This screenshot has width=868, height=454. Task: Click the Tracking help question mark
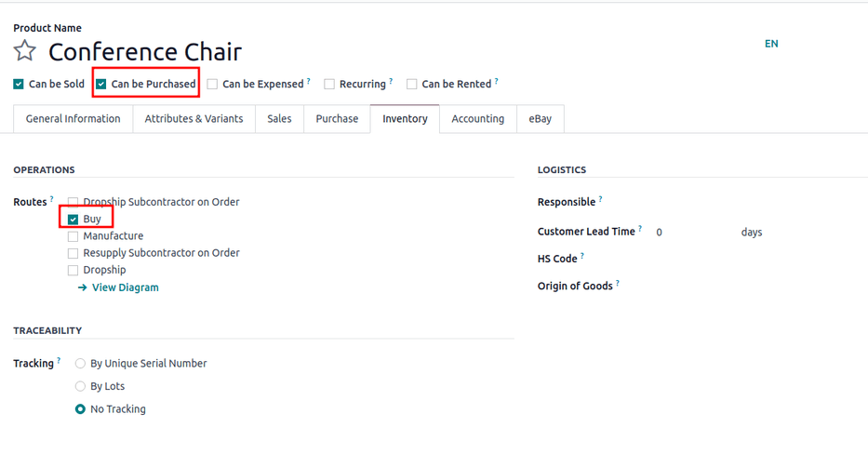[x=59, y=361]
